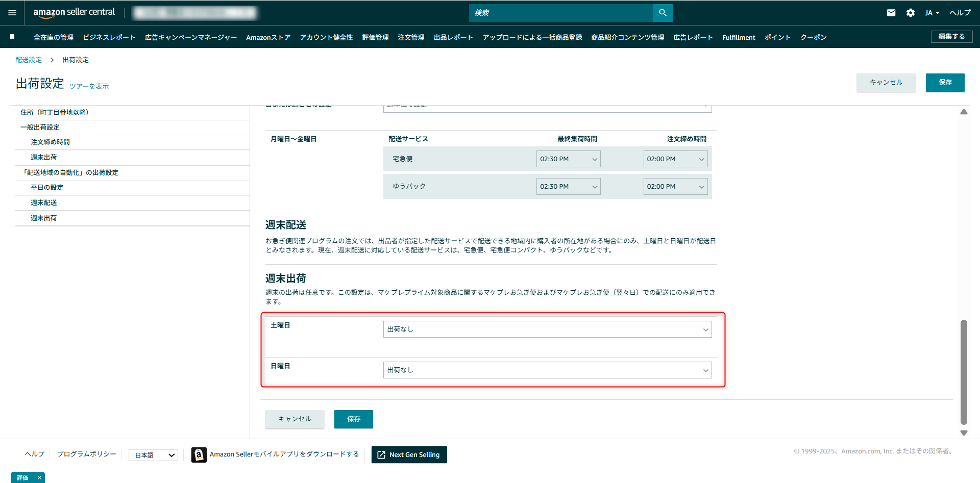
Task: Open the JA language selector
Action: tap(931, 13)
